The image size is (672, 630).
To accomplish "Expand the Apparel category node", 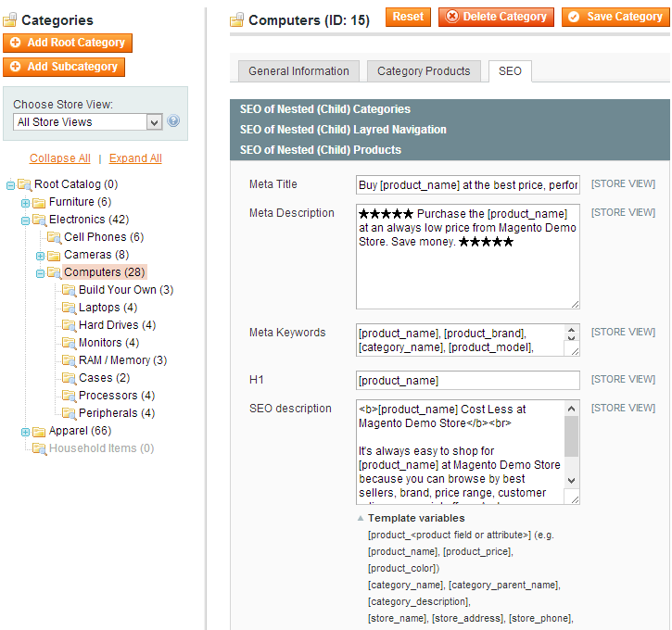I will pos(26,431).
